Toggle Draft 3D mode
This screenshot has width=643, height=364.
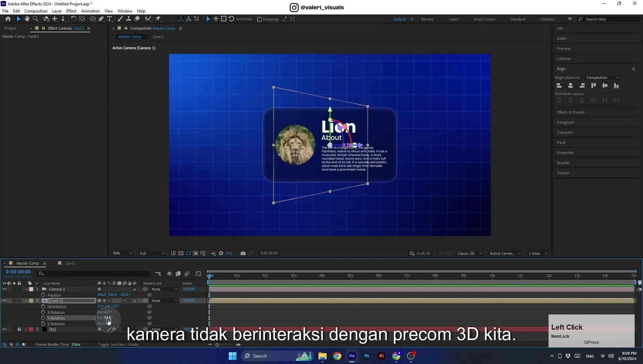[420, 253]
